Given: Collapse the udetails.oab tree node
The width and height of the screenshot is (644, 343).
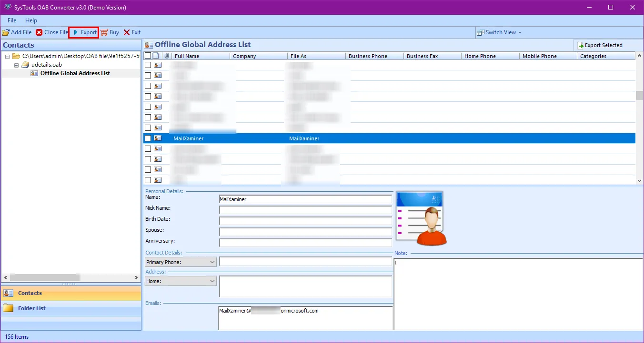Looking at the screenshot, I should (x=16, y=65).
